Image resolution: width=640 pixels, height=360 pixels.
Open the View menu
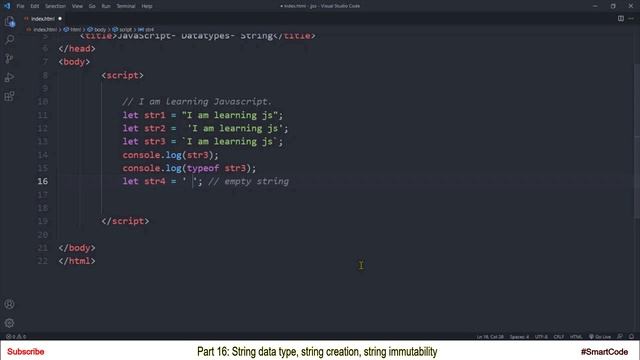pos(77,6)
